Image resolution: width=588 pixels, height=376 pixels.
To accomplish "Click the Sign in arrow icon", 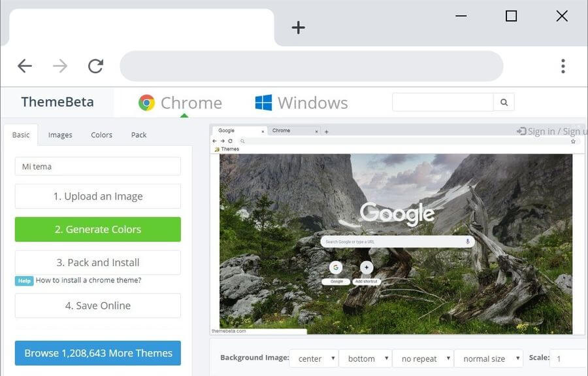I will [521, 131].
